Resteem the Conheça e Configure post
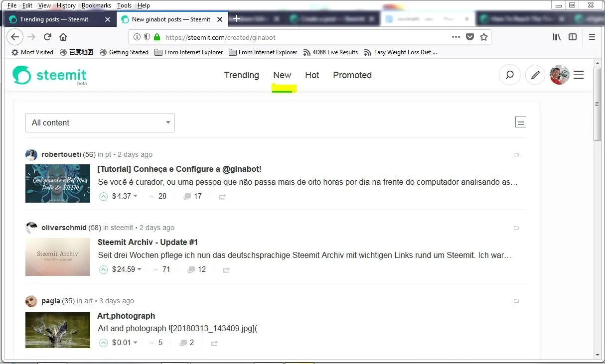Viewport: 605px width, 364px height. (222, 197)
